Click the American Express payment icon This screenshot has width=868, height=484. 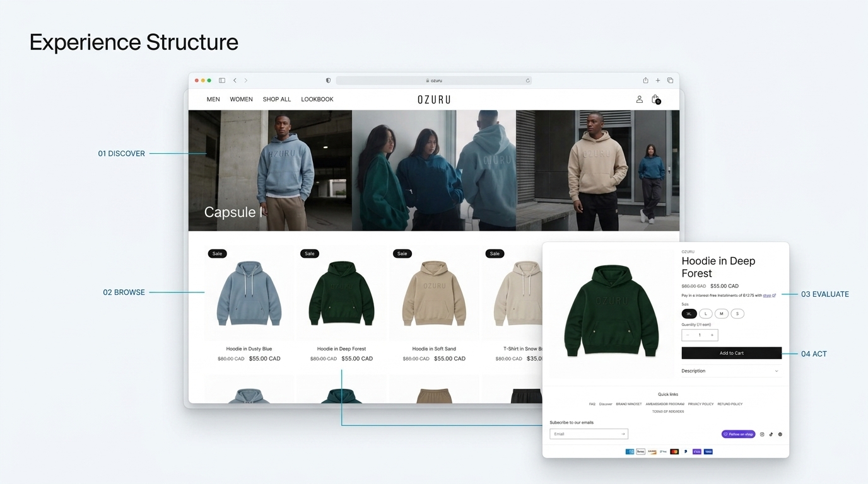click(x=630, y=452)
